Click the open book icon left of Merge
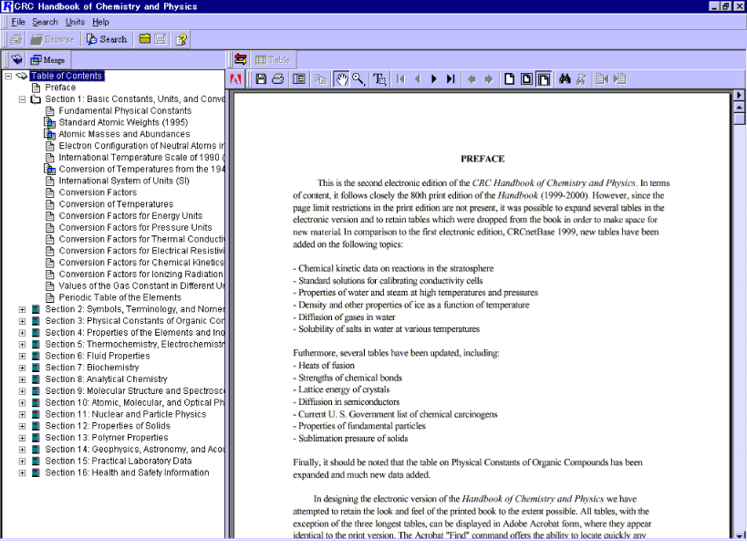 coord(17,59)
